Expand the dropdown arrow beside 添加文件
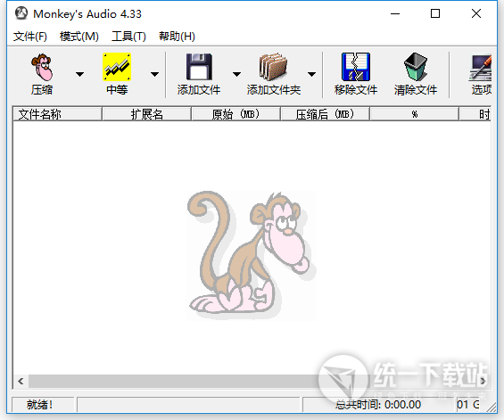 click(x=237, y=74)
